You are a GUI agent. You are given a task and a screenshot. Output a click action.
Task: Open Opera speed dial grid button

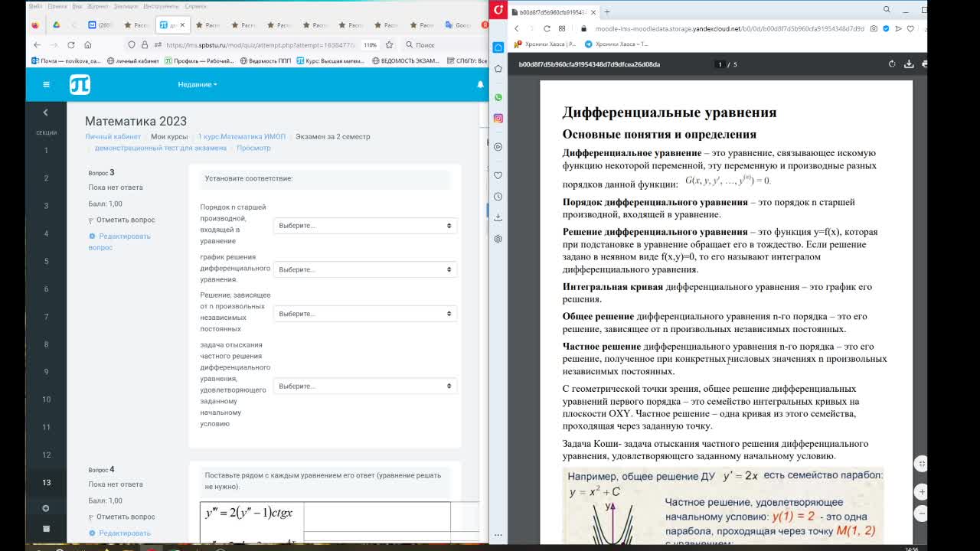562,28
